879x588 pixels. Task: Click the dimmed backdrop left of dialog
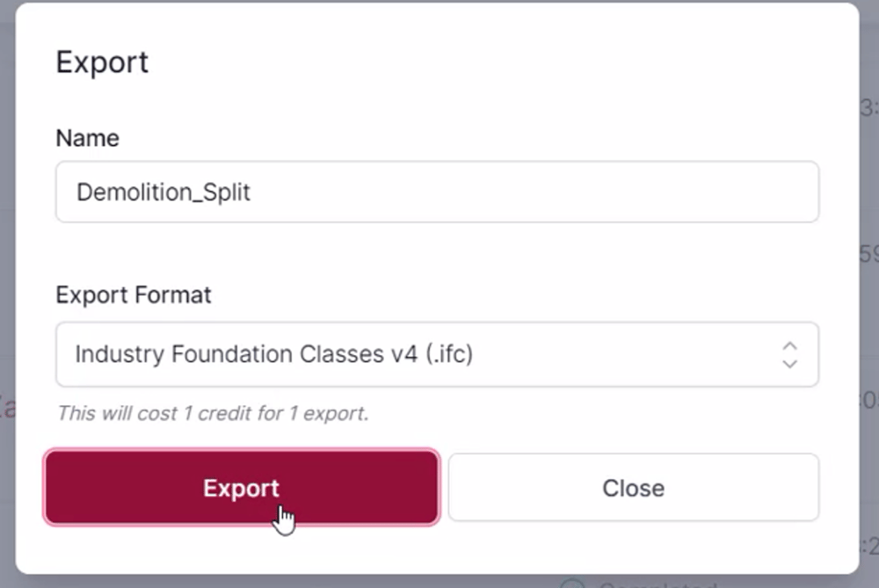[7, 264]
